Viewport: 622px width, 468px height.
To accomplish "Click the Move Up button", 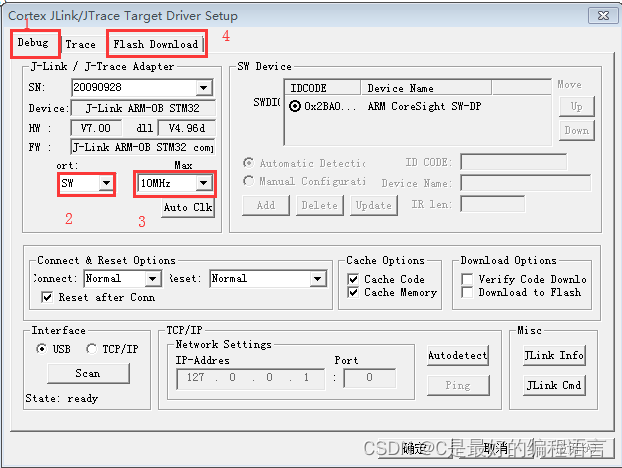I will [576, 106].
